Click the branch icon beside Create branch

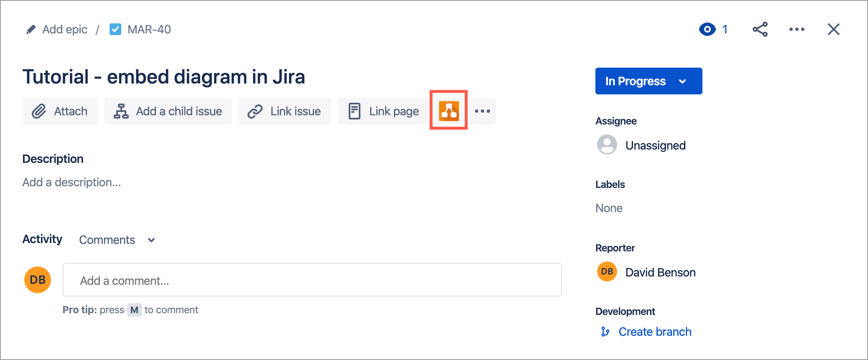[605, 332]
